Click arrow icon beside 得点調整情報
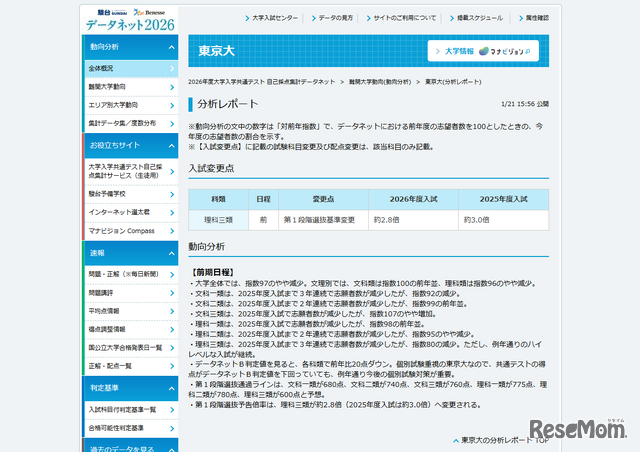 tap(172, 330)
